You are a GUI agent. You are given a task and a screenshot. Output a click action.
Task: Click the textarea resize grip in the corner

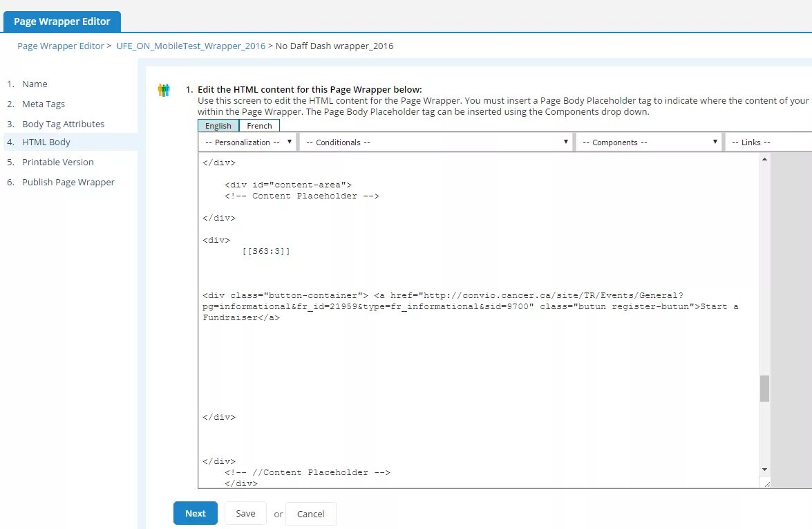(766, 483)
